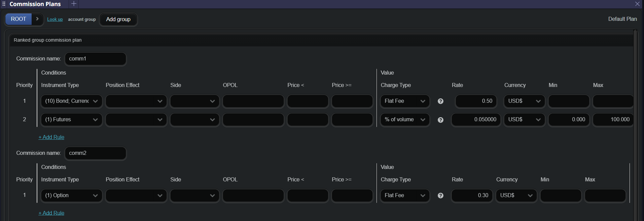Open the Bond; Currency instrument type dropdown

coord(71,101)
